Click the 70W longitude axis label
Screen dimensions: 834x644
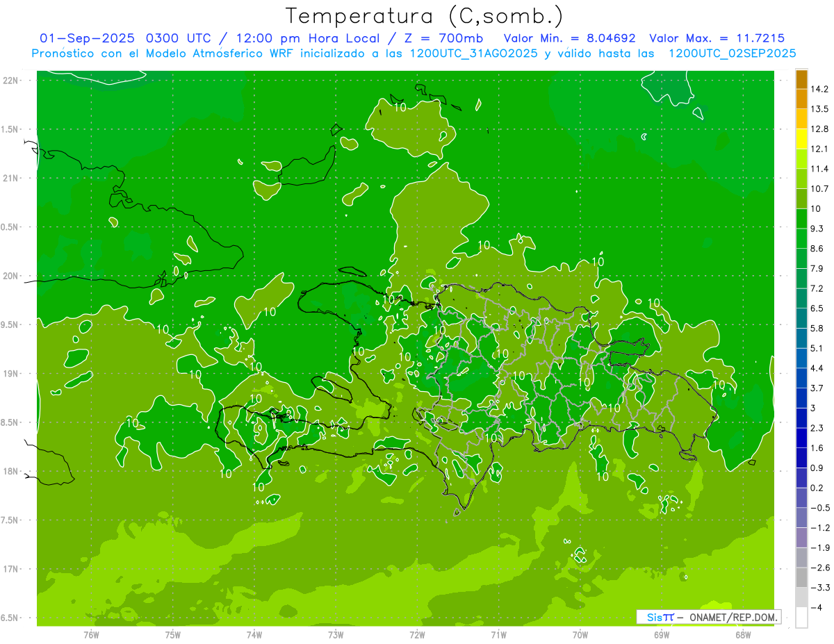580,634
